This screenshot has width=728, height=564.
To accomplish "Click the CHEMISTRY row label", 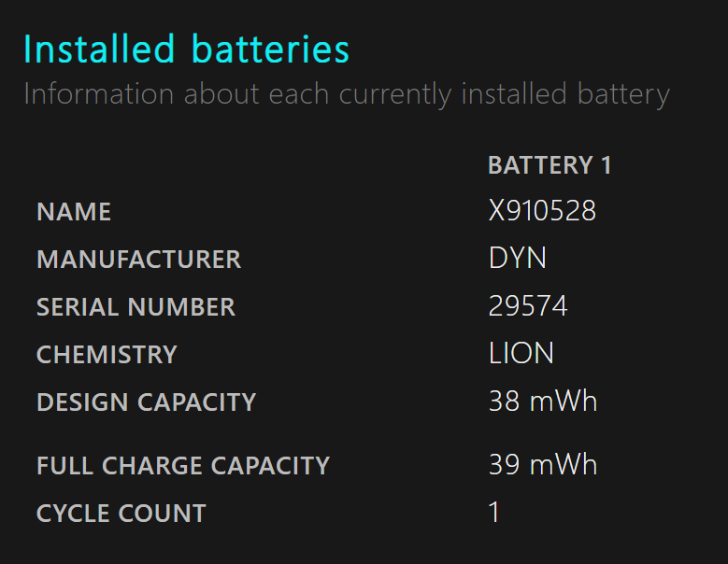I will 107,355.
